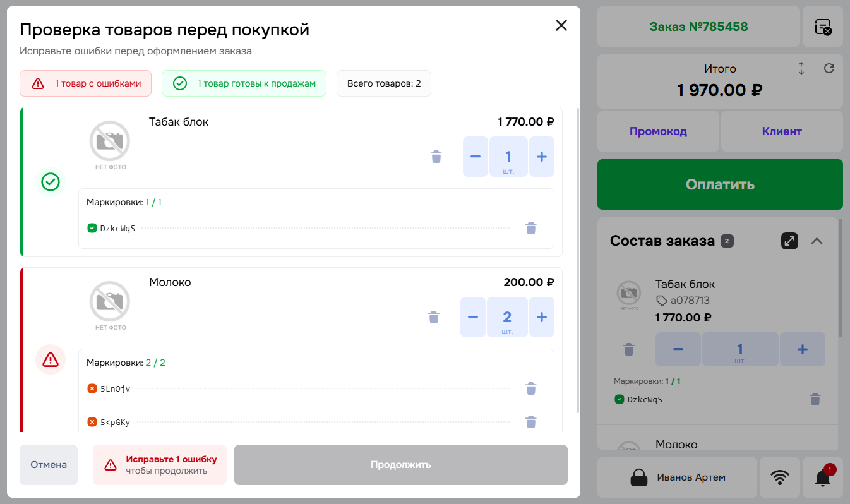The height and width of the screenshot is (504, 850).
Task: Increase Молоко quantity with plus button
Action: tap(542, 317)
